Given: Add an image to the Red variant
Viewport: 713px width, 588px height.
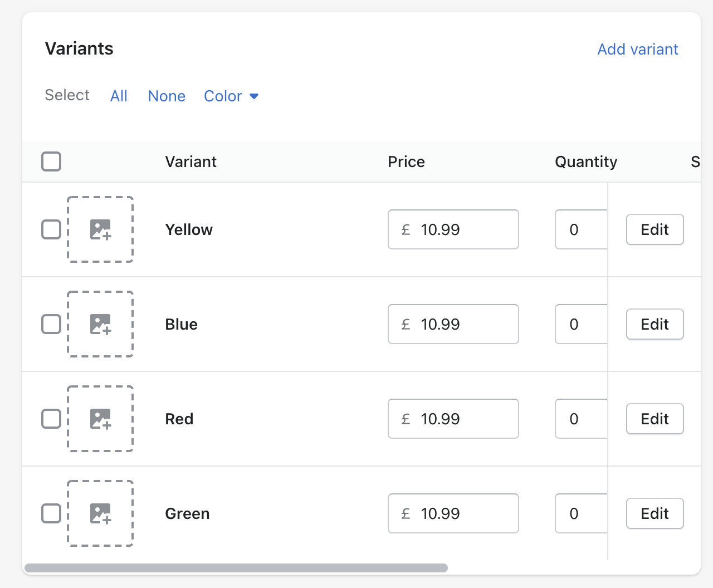Looking at the screenshot, I should point(100,419).
